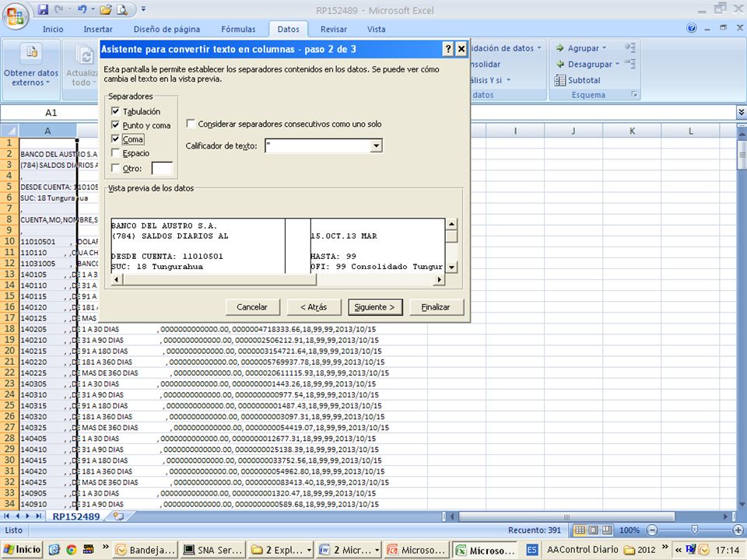Uncheck the Tabulación separator checkbox
Viewport: 747px width, 560px height.
click(x=115, y=111)
